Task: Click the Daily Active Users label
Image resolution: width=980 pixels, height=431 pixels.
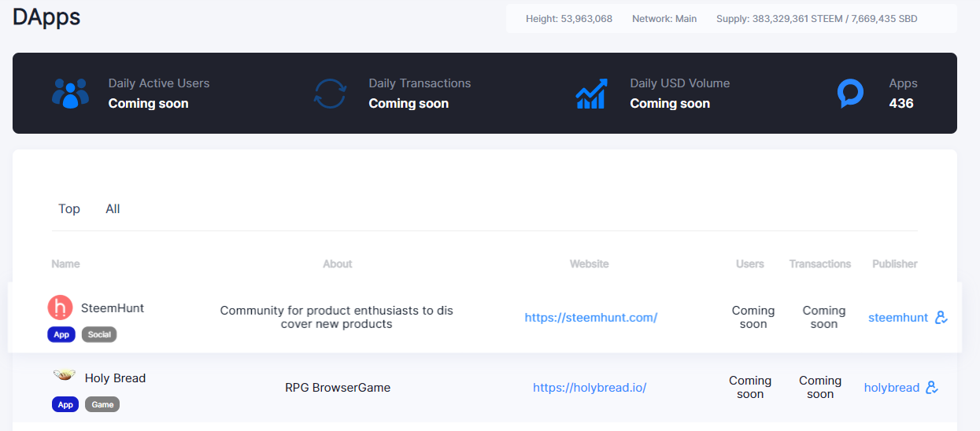Action: [159, 83]
